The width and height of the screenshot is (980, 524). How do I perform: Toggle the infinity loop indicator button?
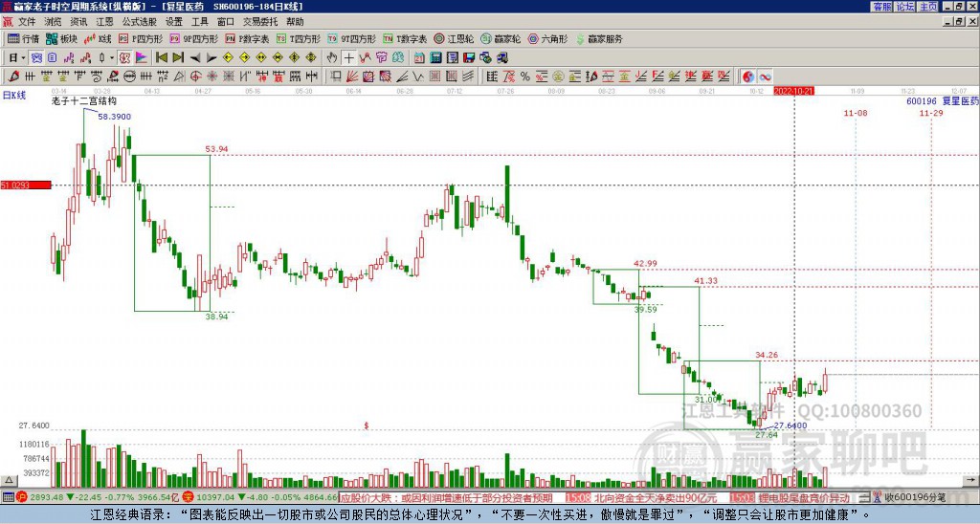(x=765, y=76)
